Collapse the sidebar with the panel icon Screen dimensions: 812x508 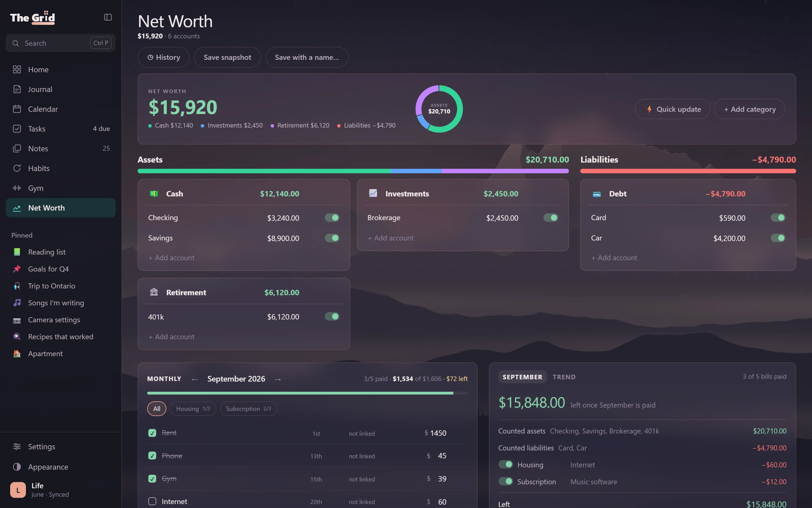click(x=108, y=17)
